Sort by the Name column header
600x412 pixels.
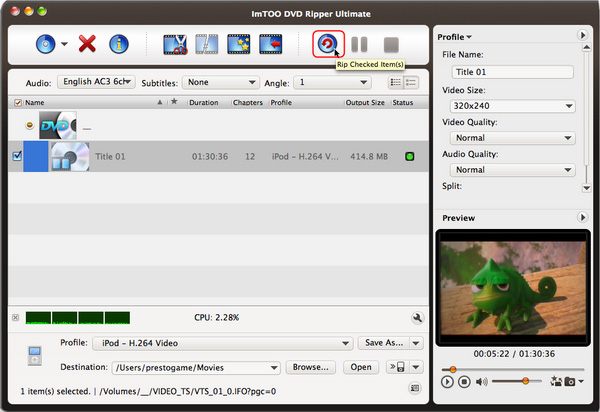tap(34, 103)
